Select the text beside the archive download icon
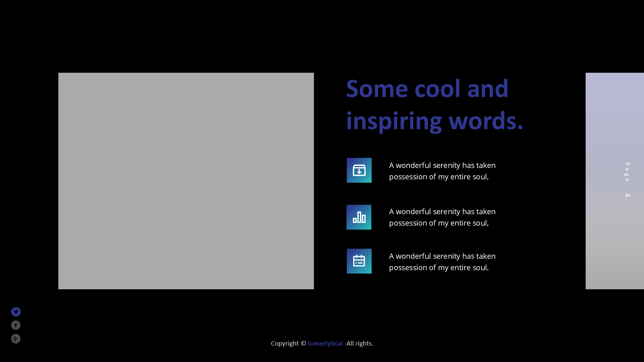 point(442,171)
